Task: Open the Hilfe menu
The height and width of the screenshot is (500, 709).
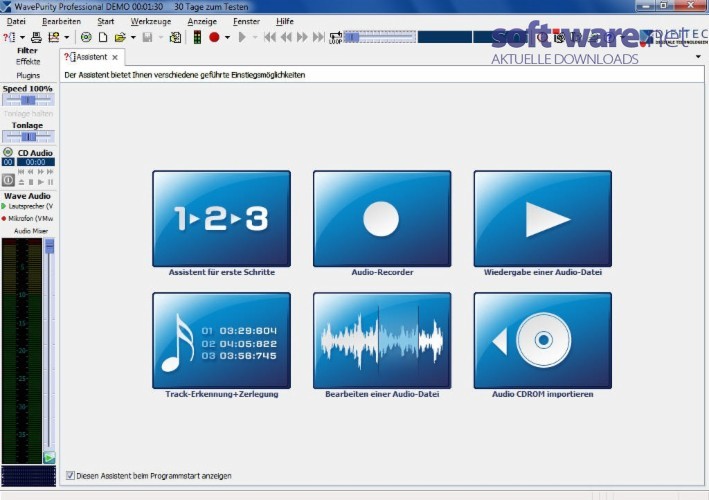Action: (x=285, y=21)
